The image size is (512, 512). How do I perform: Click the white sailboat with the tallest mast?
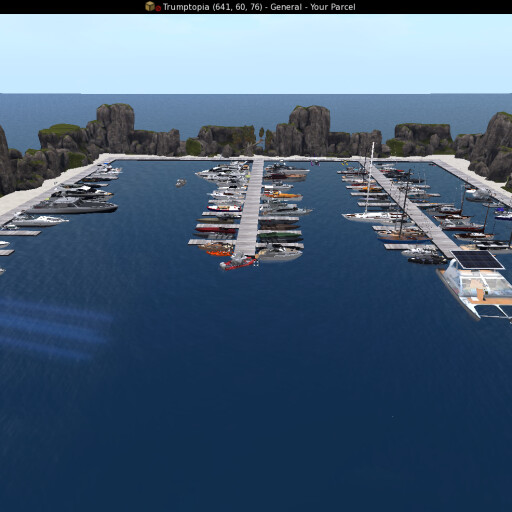coord(372,215)
